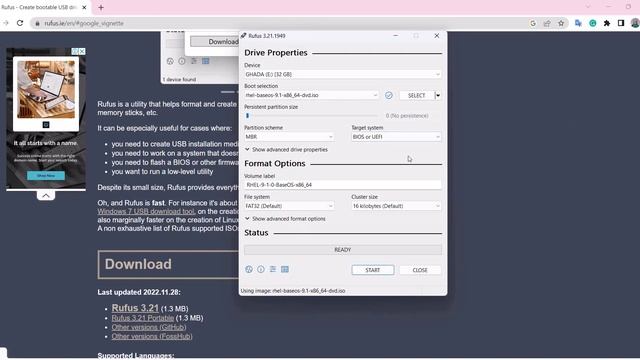The width and height of the screenshot is (640, 360).
Task: Adjust the persistent partition size slider
Action: (x=247, y=116)
